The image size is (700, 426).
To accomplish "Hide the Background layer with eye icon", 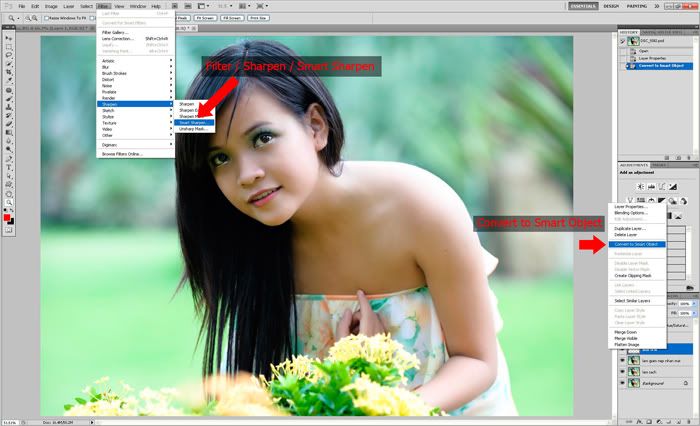I will pyautogui.click(x=623, y=383).
